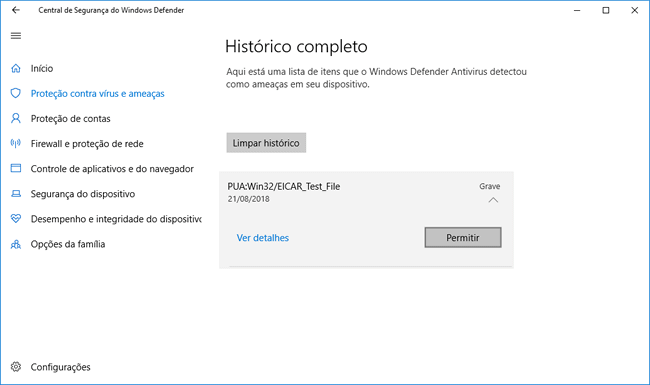Click the window icon for app control
The width and height of the screenshot is (650, 385).
tap(16, 168)
